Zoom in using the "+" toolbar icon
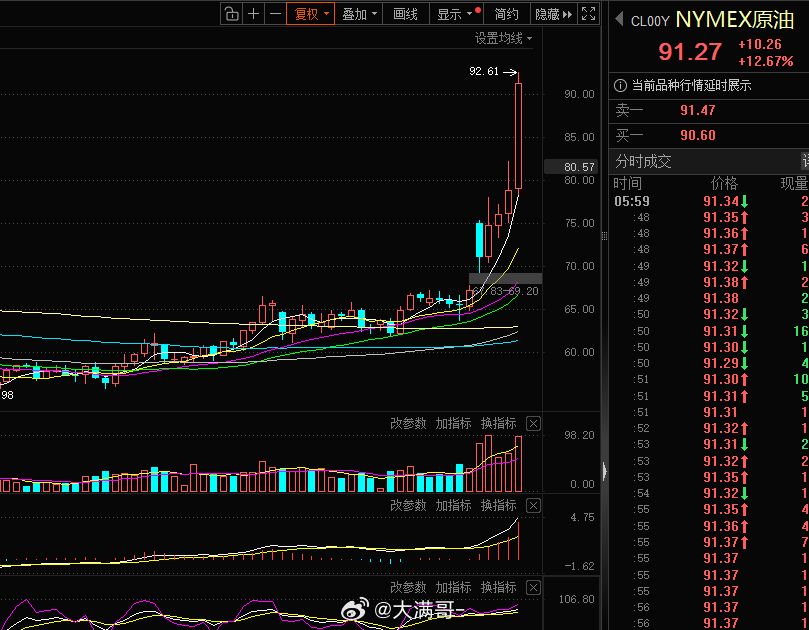This screenshot has height=630, width=809. pos(253,13)
